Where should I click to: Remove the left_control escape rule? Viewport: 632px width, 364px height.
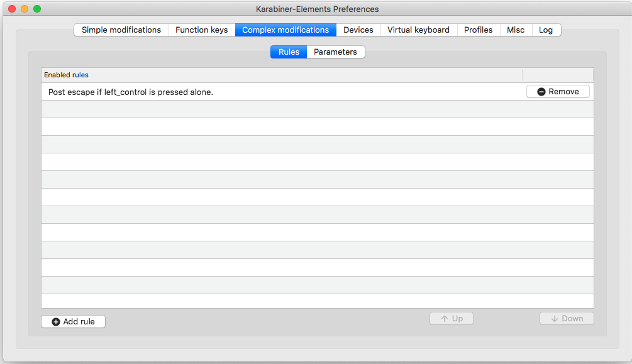tap(558, 92)
